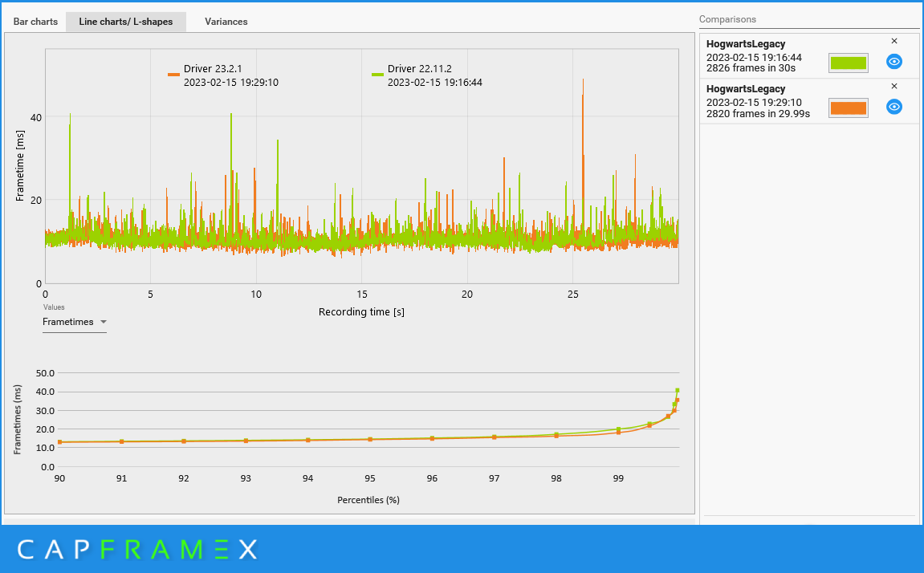Screen dimensions: 924x573
Task: Click the green data marker at top of percentile curve
Action: tap(677, 391)
